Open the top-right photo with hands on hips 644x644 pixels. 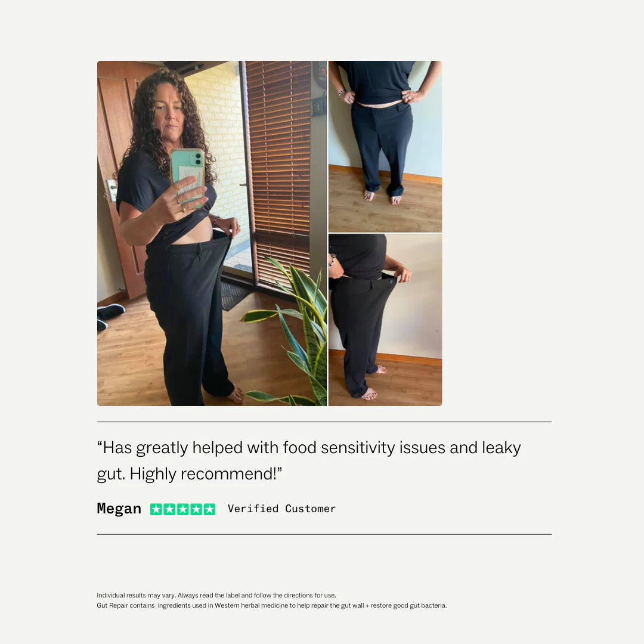(385, 147)
